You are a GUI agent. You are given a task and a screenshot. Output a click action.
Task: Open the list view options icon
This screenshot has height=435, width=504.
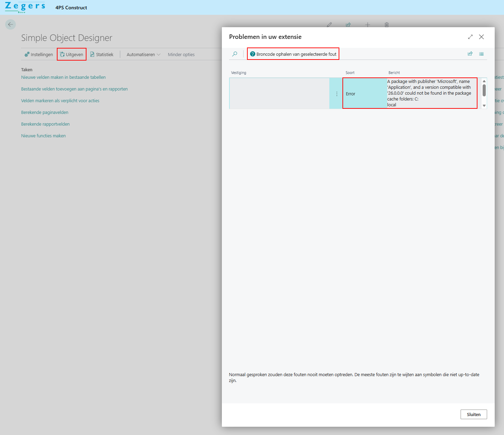(481, 54)
